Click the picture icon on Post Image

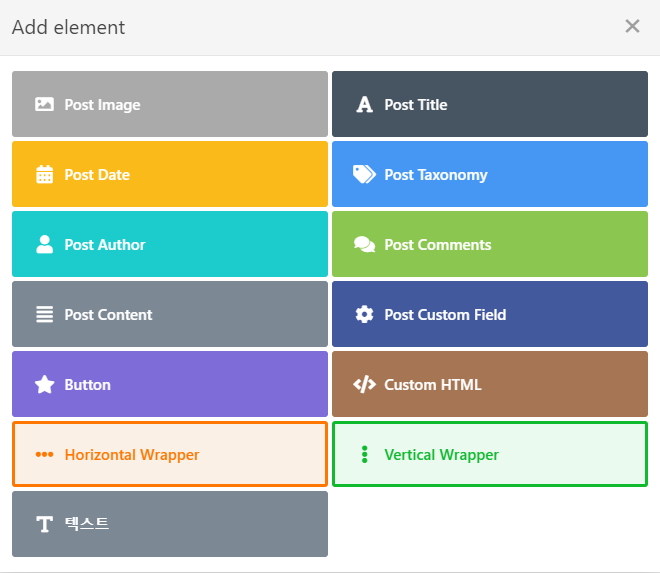[44, 104]
